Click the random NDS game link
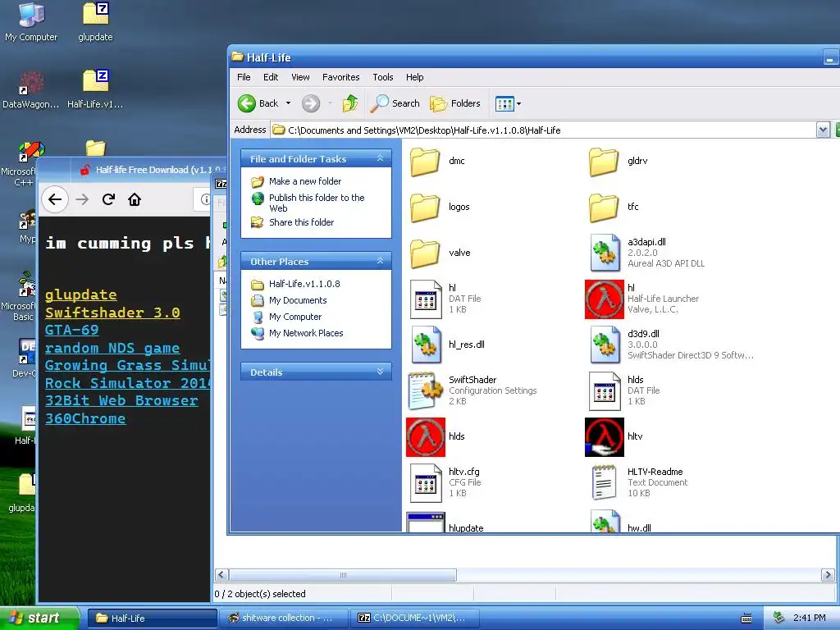840x630 pixels. coord(112,348)
